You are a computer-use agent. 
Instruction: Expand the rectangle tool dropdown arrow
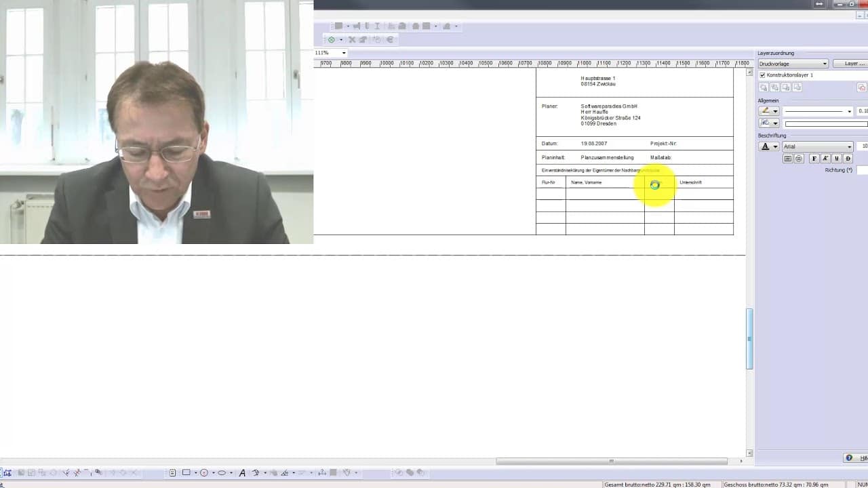(x=195, y=473)
